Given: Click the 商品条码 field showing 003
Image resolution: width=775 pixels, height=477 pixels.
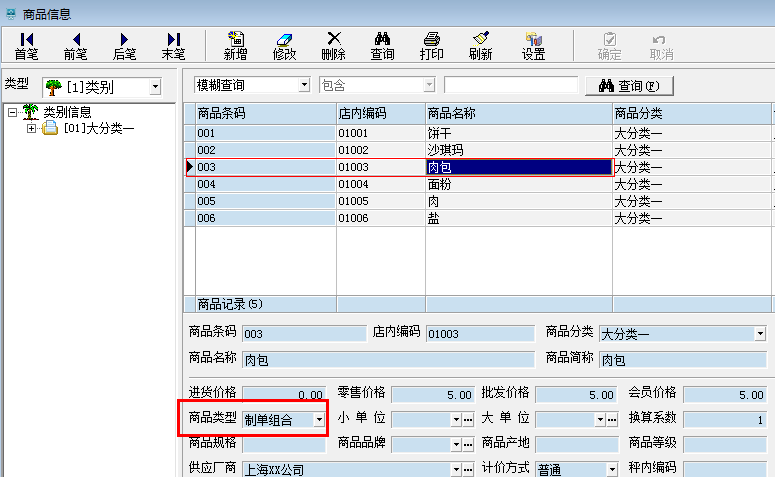Looking at the screenshot, I should pyautogui.click(x=304, y=334).
